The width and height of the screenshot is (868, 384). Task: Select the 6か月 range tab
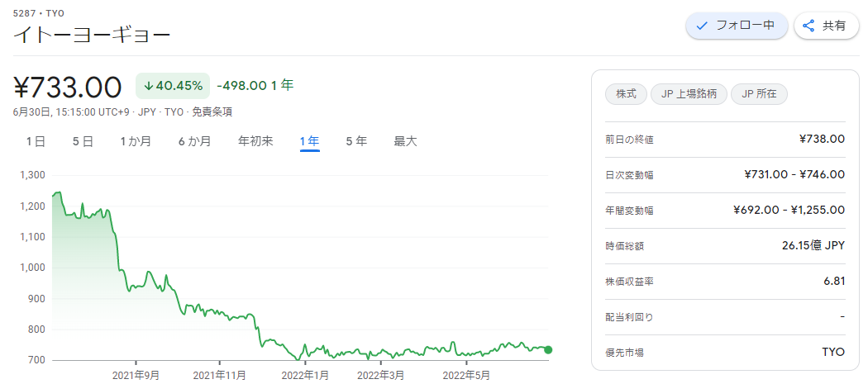(x=194, y=142)
